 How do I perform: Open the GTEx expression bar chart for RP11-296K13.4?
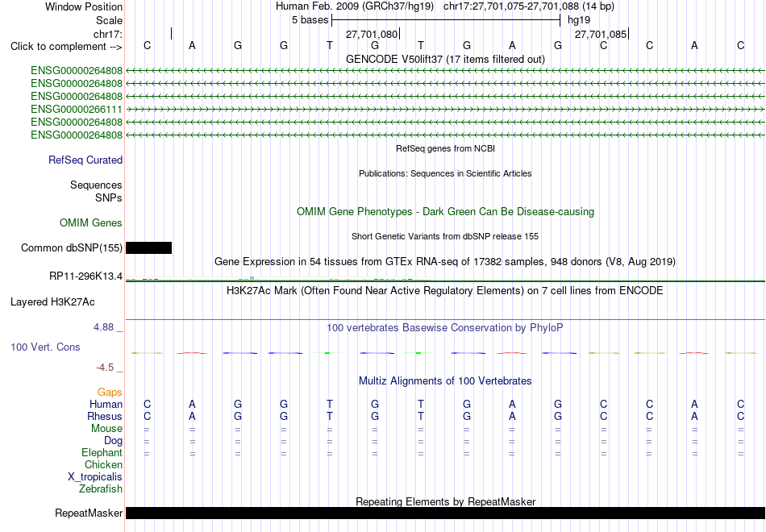coord(278,279)
